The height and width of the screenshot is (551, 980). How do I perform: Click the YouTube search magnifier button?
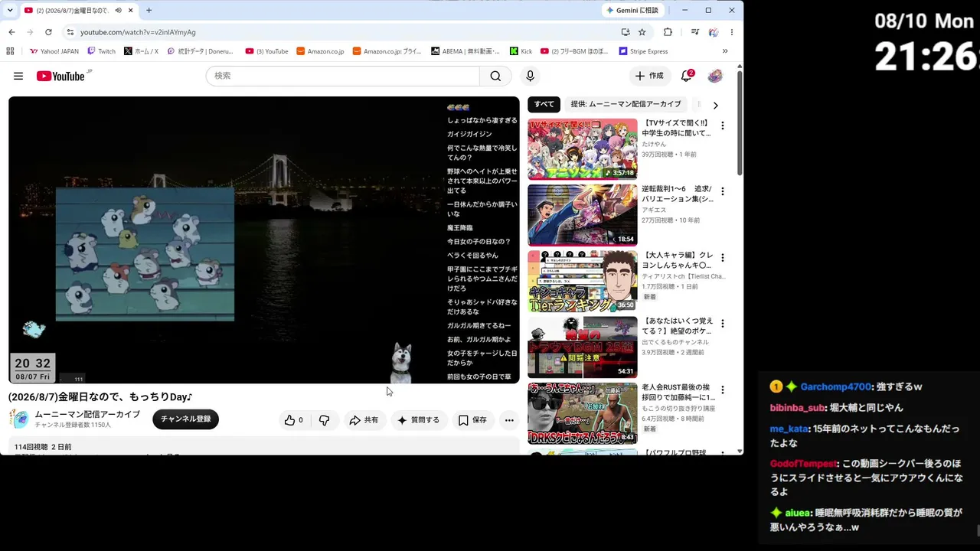(495, 76)
